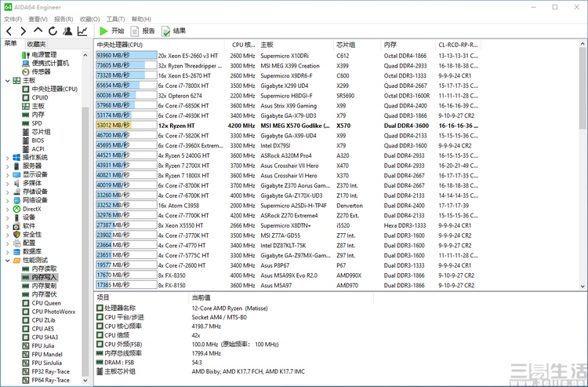Select ACPI in the tree

click(x=33, y=149)
